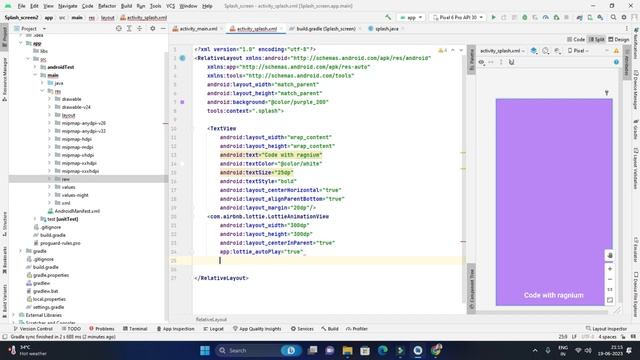The width and height of the screenshot is (640, 360).
Task: Open the Refactor menu
Action: pyautogui.click(x=107, y=6)
